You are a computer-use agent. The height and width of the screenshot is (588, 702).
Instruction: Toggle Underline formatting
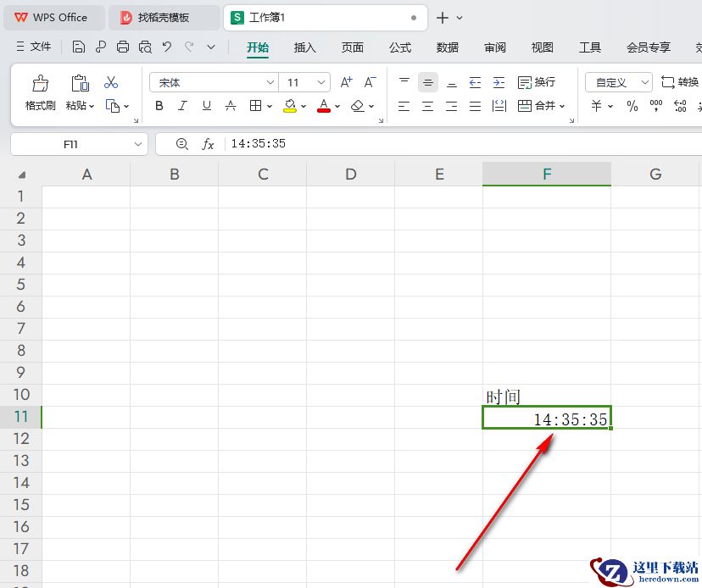tap(206, 106)
